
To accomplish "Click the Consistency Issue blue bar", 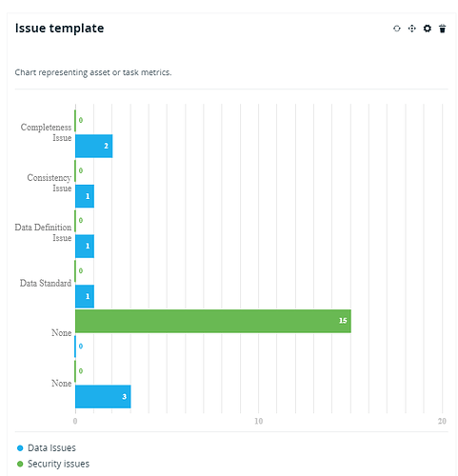I will point(85,196).
